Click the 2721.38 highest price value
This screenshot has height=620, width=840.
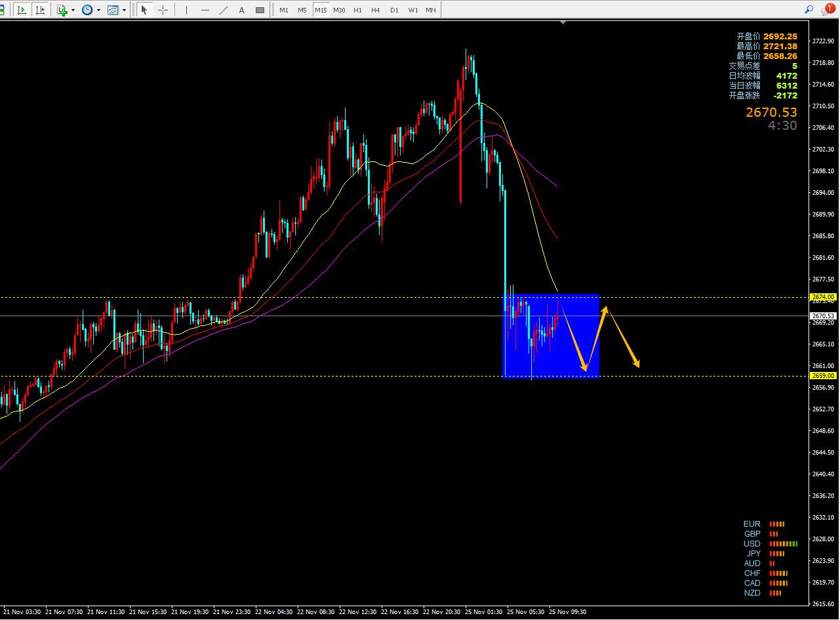click(780, 47)
